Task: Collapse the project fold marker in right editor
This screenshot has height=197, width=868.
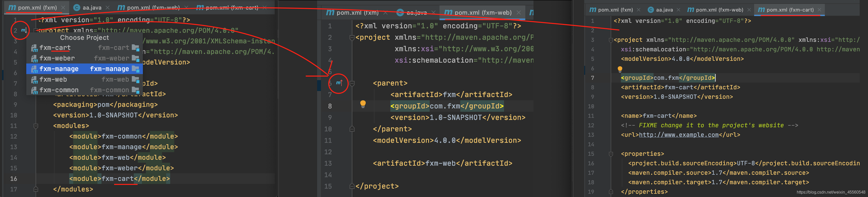Action: [610, 40]
